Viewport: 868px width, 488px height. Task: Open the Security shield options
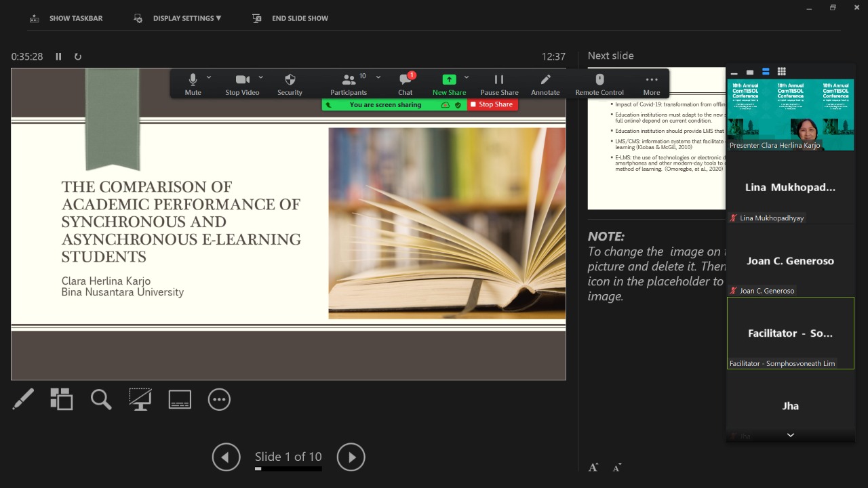pyautogui.click(x=290, y=84)
